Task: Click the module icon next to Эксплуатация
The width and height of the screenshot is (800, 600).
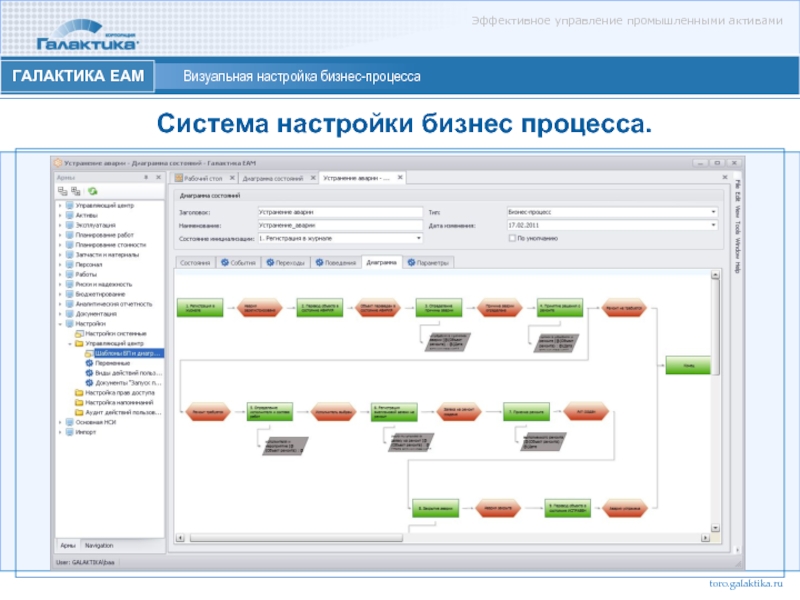Action: [x=70, y=225]
